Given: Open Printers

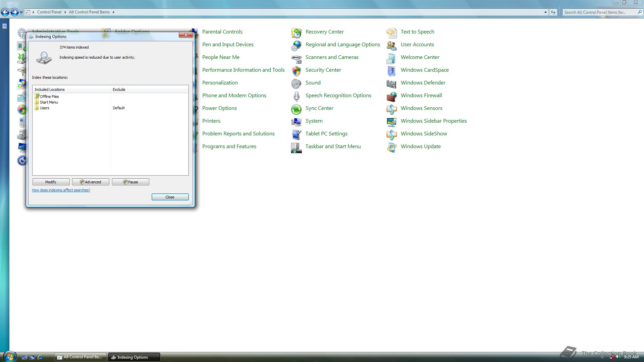Looking at the screenshot, I should 211,121.
